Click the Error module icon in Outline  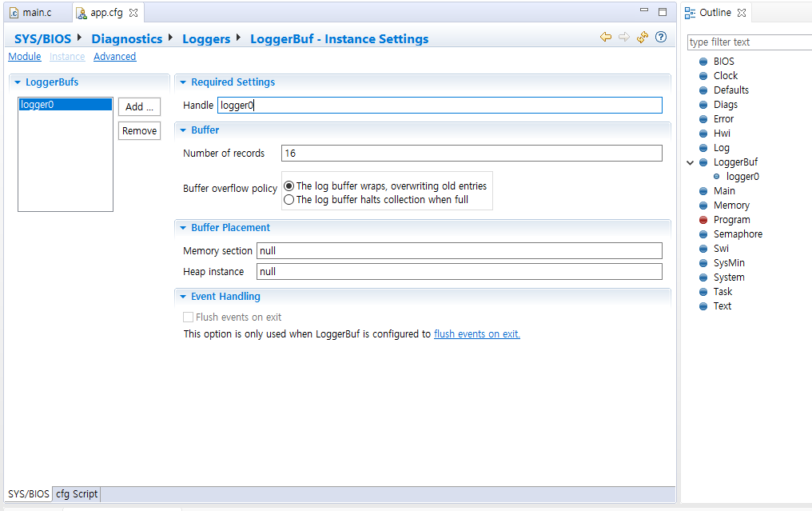click(703, 118)
